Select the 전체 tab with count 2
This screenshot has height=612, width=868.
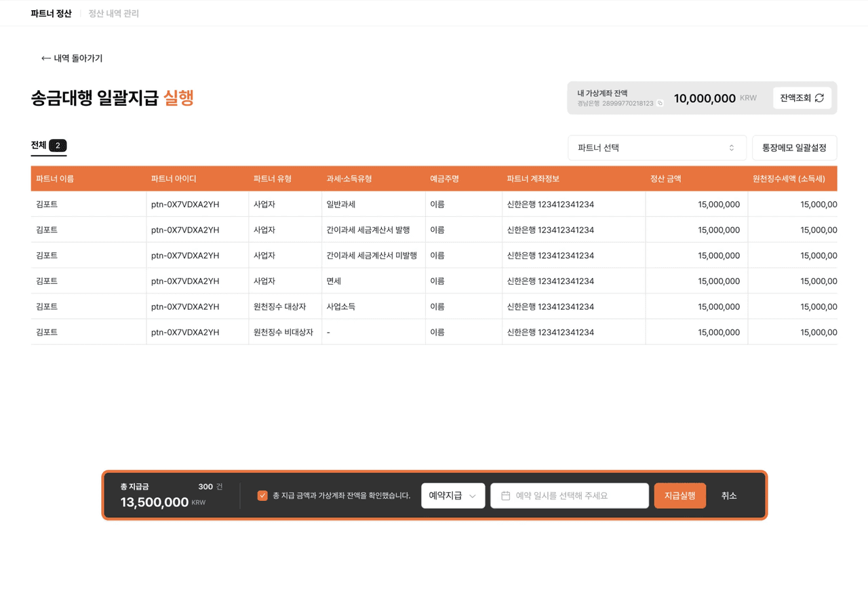click(48, 146)
